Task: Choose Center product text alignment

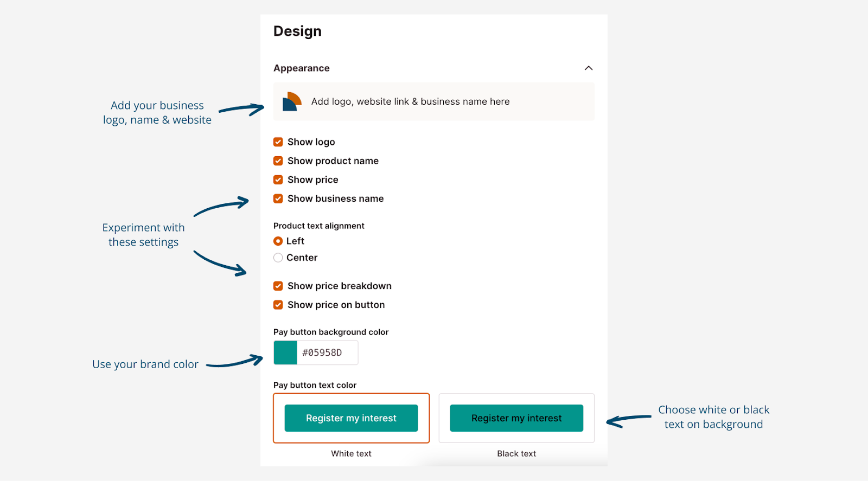Action: (x=278, y=258)
